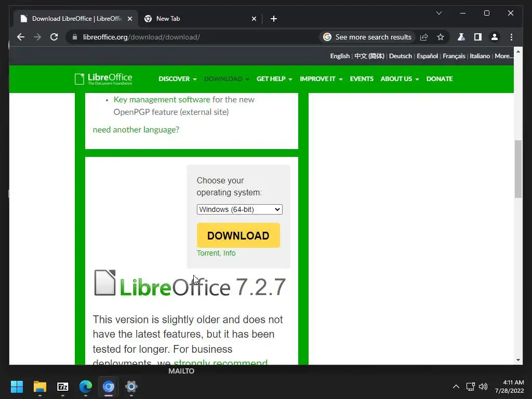Open the Chrome profile menu

495,37
